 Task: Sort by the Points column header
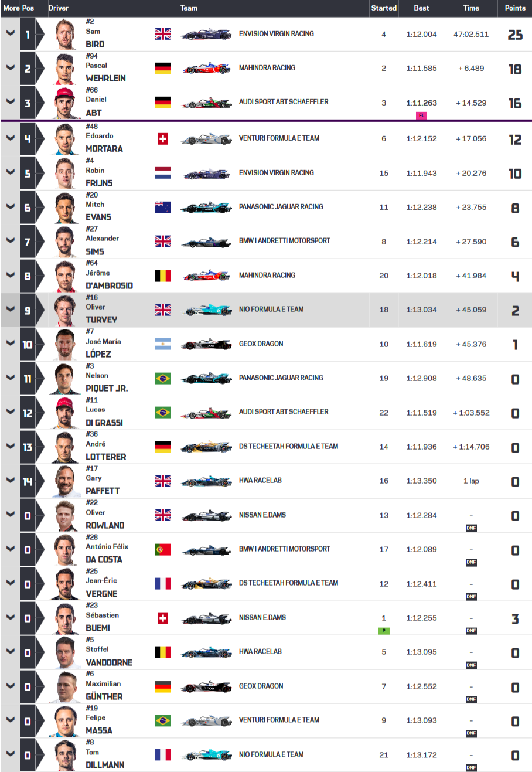click(515, 8)
